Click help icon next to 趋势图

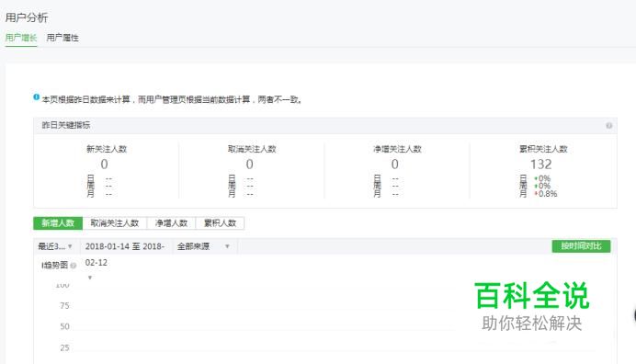[73, 266]
